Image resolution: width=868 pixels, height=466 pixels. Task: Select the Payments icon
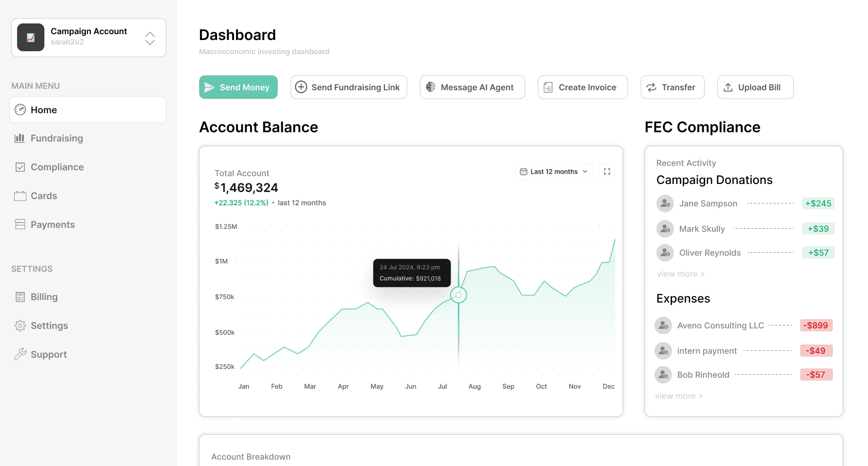pos(20,224)
